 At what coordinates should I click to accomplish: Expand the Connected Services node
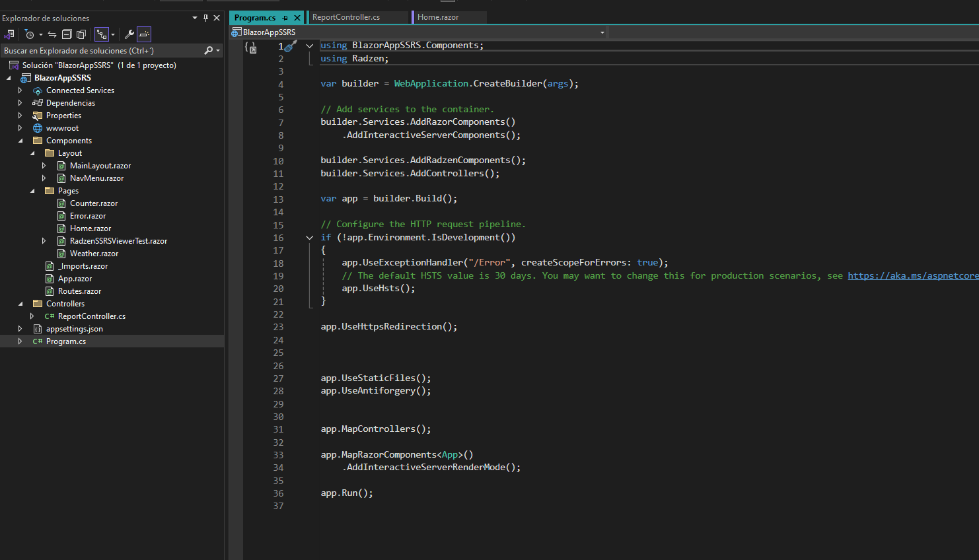tap(20, 90)
